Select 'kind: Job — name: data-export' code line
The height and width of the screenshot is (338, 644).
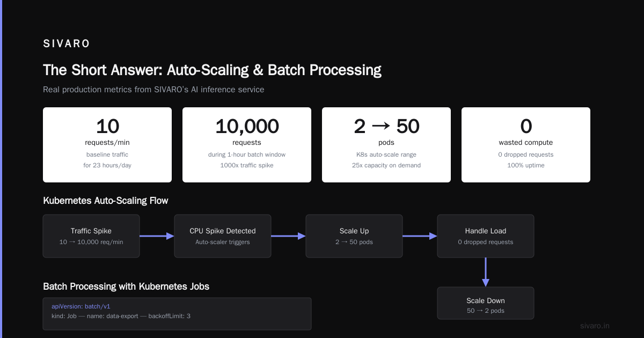[121, 316]
